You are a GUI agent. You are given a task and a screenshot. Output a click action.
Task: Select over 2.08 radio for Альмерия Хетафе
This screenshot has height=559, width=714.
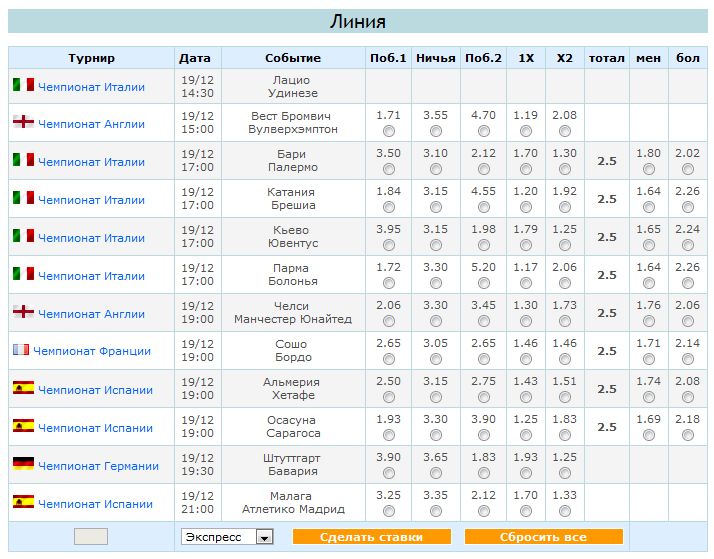(x=688, y=397)
